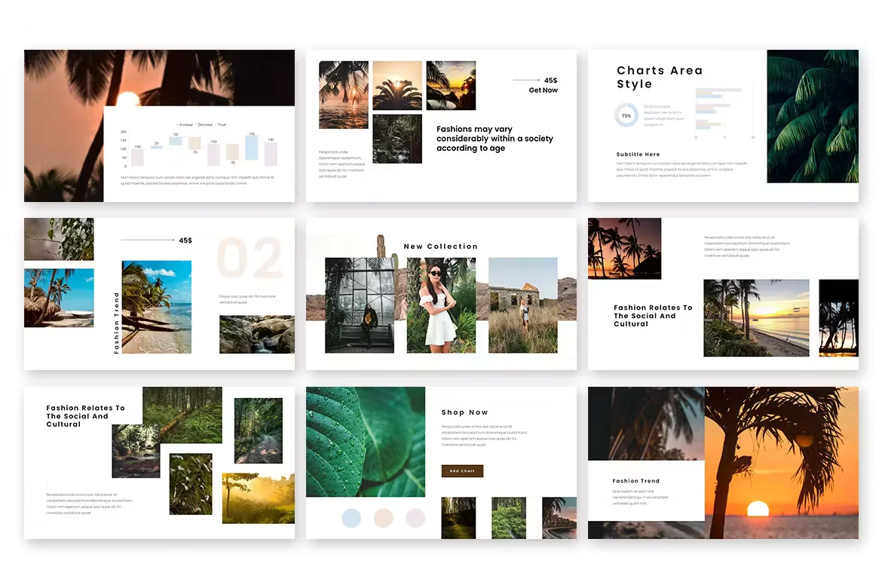This screenshot has width=882, height=588.
Task: Toggle the Total legend item
Action: tap(221, 124)
